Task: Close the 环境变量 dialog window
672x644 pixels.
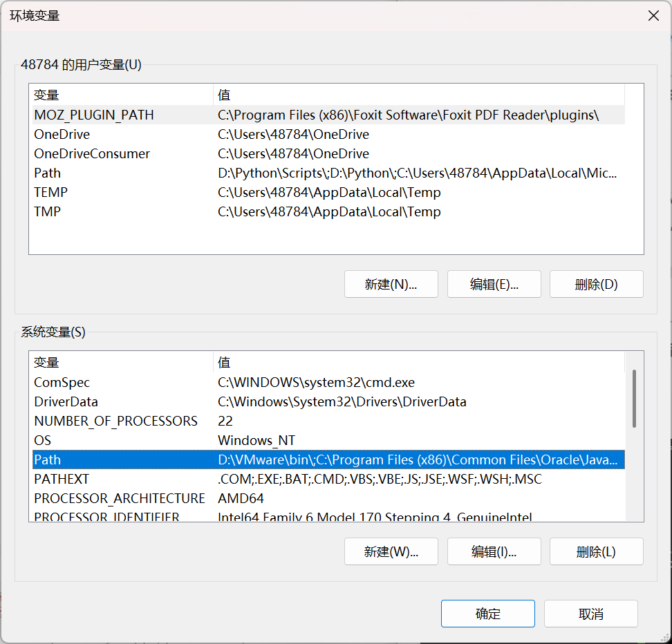Action: [653, 16]
